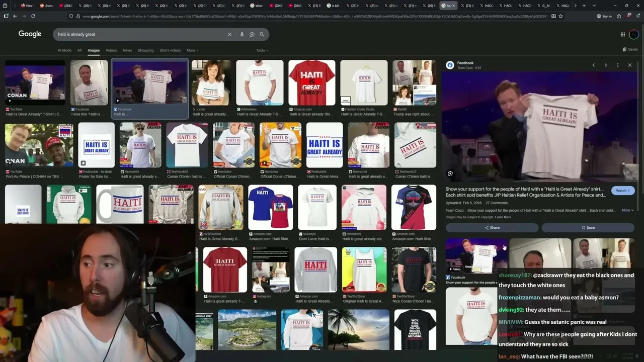Image resolution: width=644 pixels, height=362 pixels.
Task: Show next image in preview panel
Action: point(606,65)
